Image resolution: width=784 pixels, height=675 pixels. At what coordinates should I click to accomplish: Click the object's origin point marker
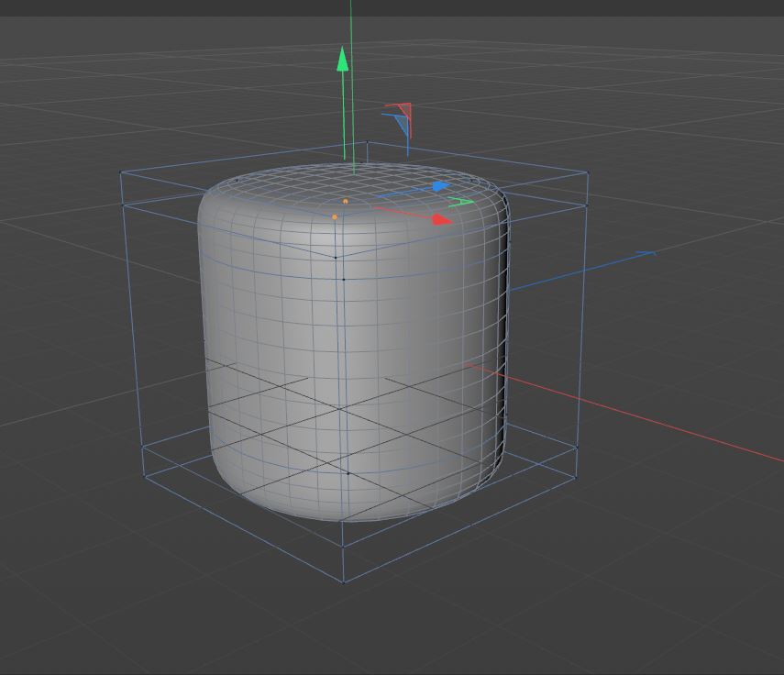tap(346, 278)
